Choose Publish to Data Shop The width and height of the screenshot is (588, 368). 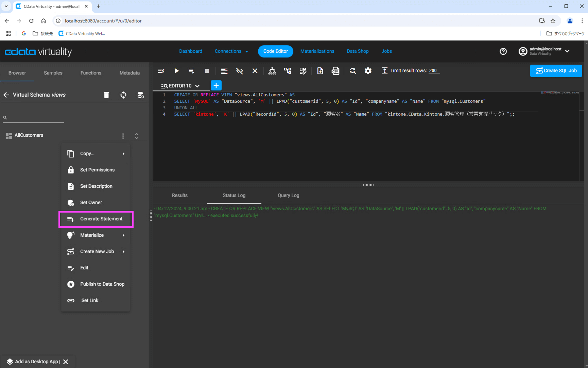(96, 284)
